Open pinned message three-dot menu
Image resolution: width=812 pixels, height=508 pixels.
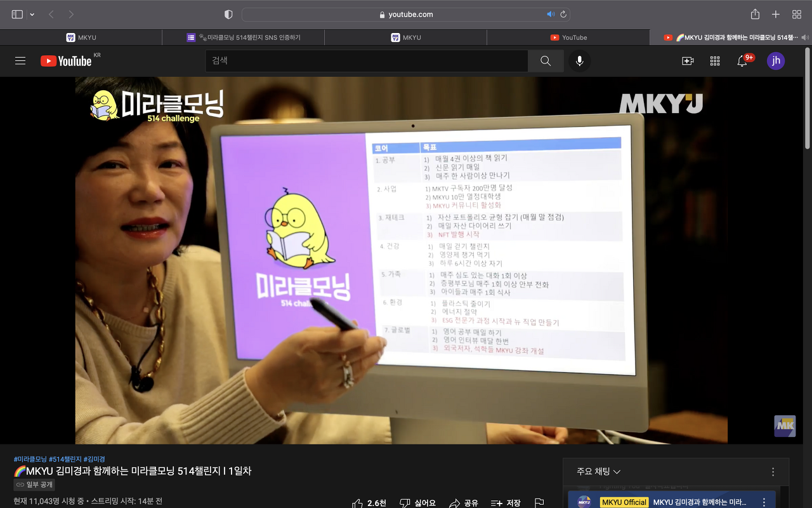pos(764,502)
